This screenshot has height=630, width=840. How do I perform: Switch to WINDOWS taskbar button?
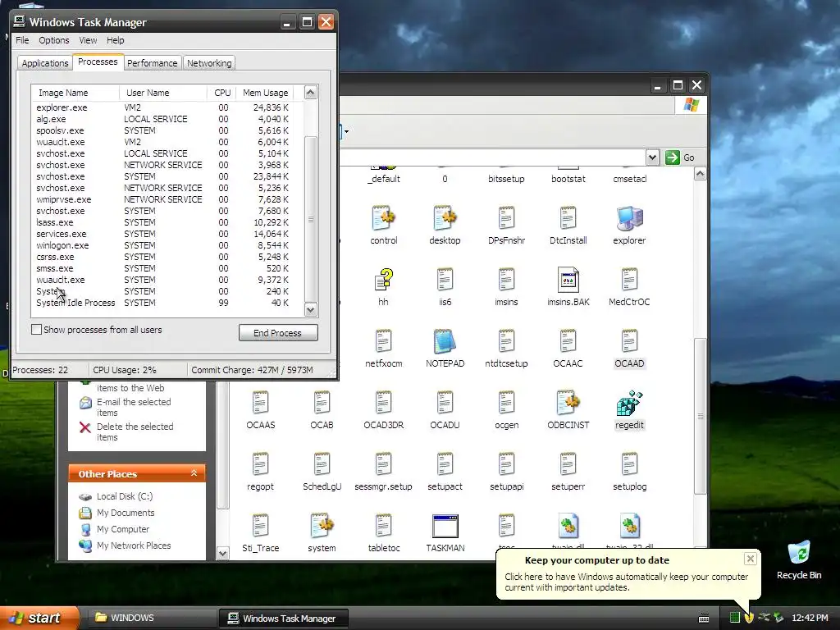coord(150,618)
